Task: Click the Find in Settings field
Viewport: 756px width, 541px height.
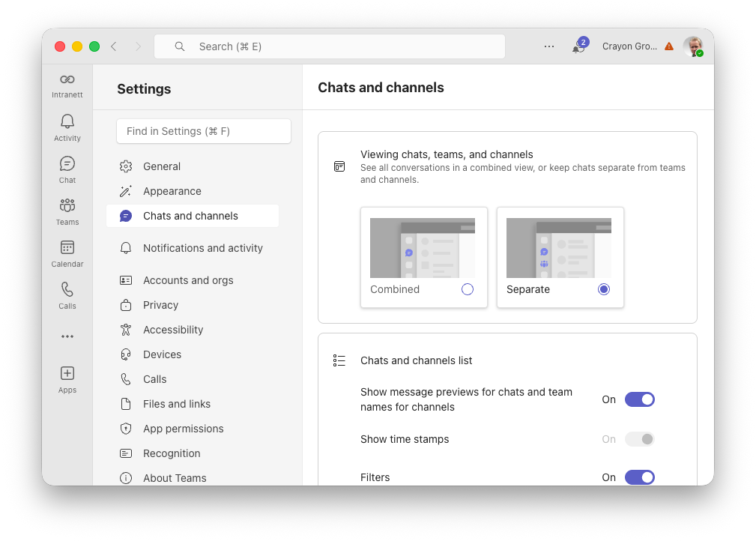Action: point(204,131)
